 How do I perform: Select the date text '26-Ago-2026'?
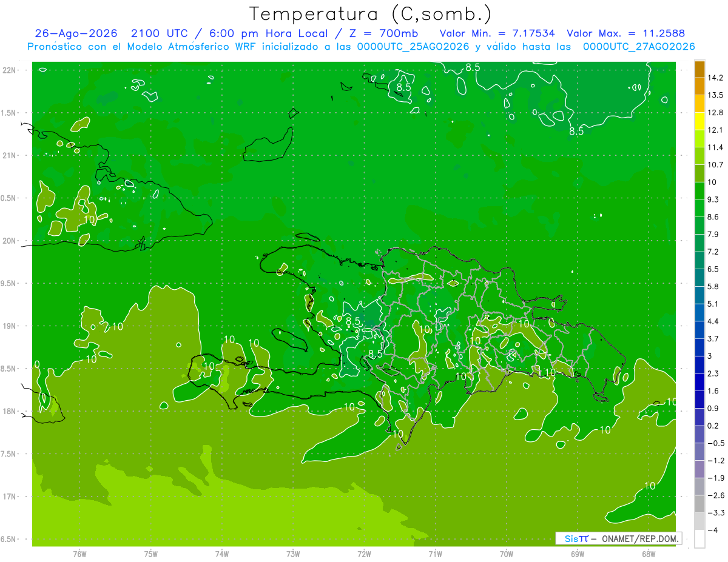point(75,33)
